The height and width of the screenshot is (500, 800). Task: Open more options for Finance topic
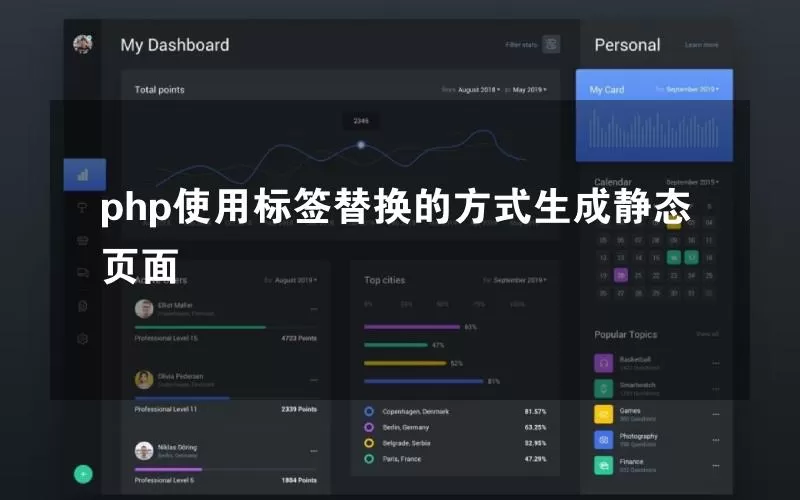716,465
